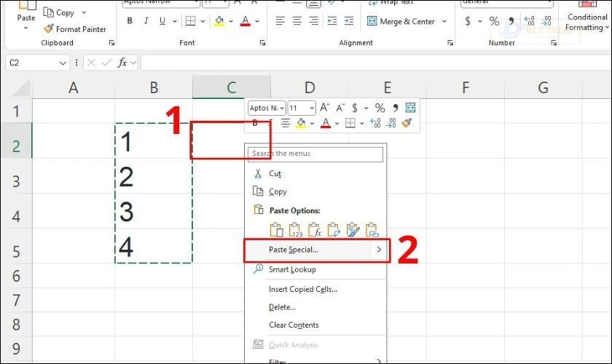Image resolution: width=612 pixels, height=364 pixels.
Task: Click Percent Style in the mini toolbar
Action: tap(380, 108)
